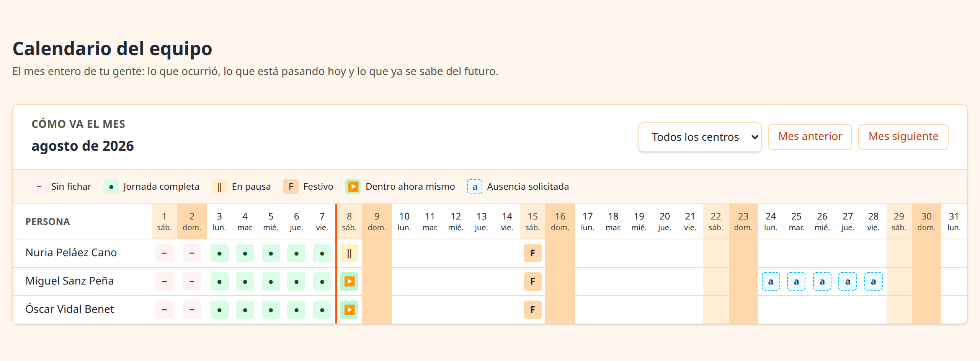Image resolution: width=980 pixels, height=361 pixels.
Task: Click the 'Ausencia solicitada' legend icon
Action: click(475, 187)
